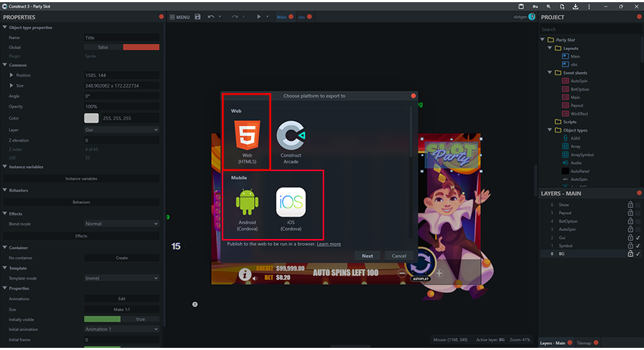Expand the Size property row
Image resolution: width=644 pixels, height=350 pixels.
(x=11, y=85)
